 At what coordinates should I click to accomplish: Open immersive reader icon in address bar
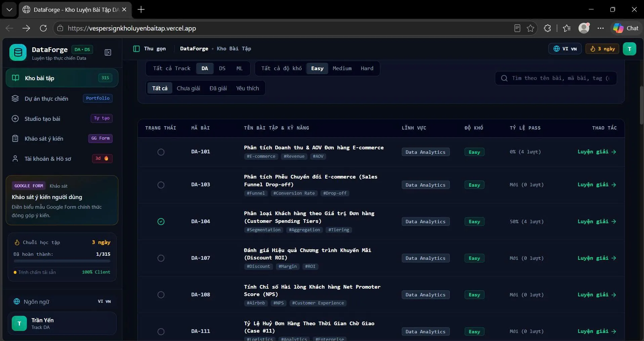click(517, 28)
